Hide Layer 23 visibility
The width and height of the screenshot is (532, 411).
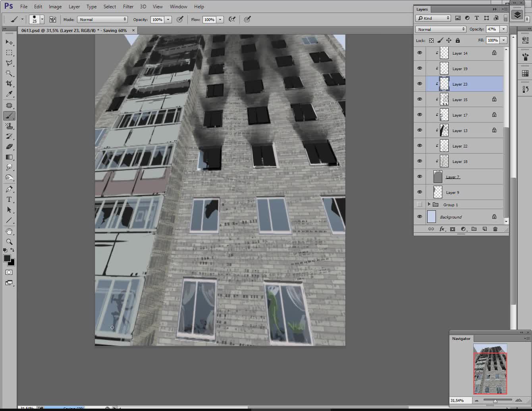[x=420, y=84]
